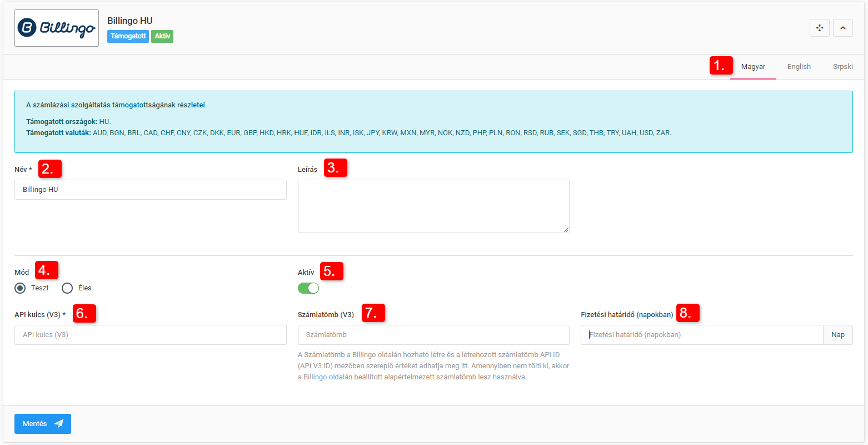
Task: Click the paper plane icon on Mentés
Action: click(59, 424)
